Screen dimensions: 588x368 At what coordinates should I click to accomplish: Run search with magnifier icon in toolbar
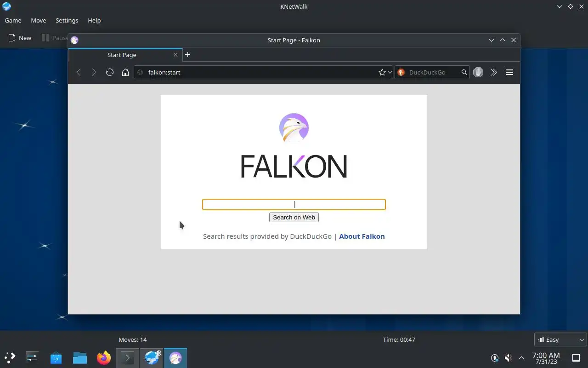click(464, 72)
